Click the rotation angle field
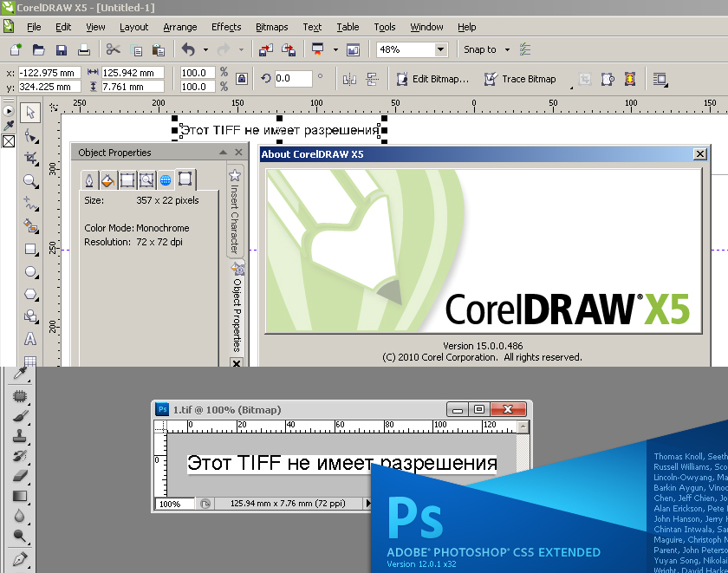The height and width of the screenshot is (573, 728). pos(293,79)
